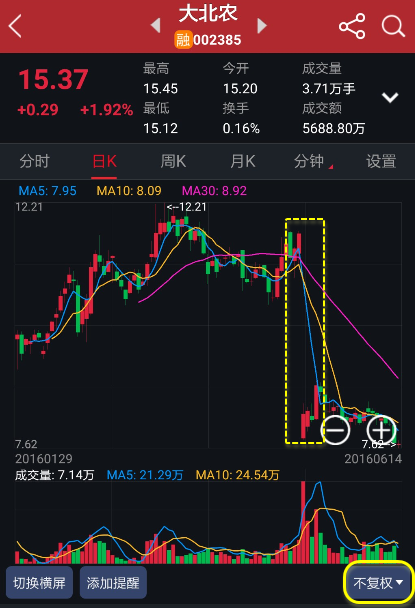Tap the change percent +1.92%
Screen dimensions: 415x608
(x=107, y=110)
